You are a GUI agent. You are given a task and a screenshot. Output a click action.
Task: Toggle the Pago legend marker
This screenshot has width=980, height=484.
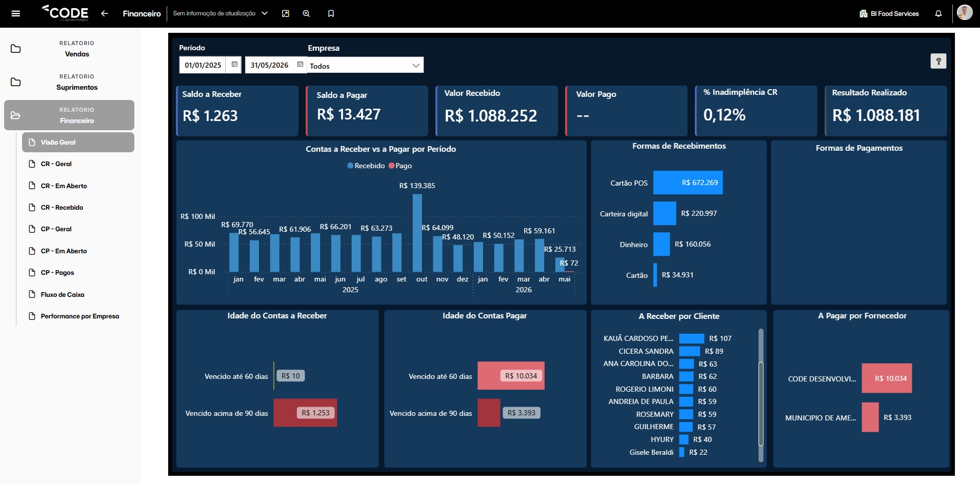(392, 166)
